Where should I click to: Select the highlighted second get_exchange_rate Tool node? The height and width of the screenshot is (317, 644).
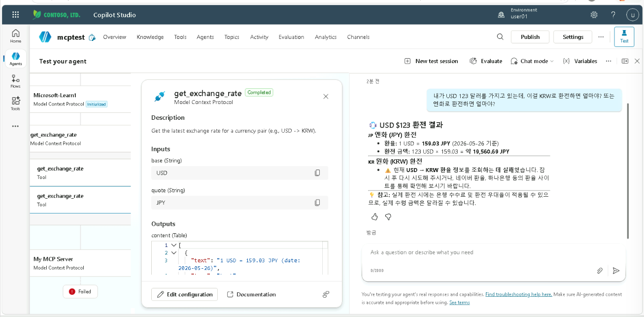pyautogui.click(x=80, y=200)
